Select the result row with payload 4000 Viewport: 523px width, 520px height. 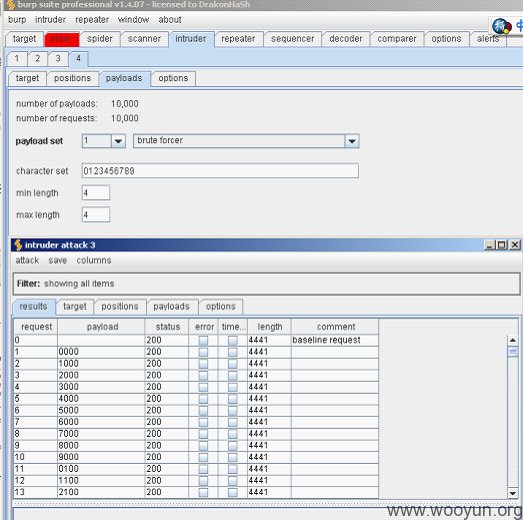point(196,399)
